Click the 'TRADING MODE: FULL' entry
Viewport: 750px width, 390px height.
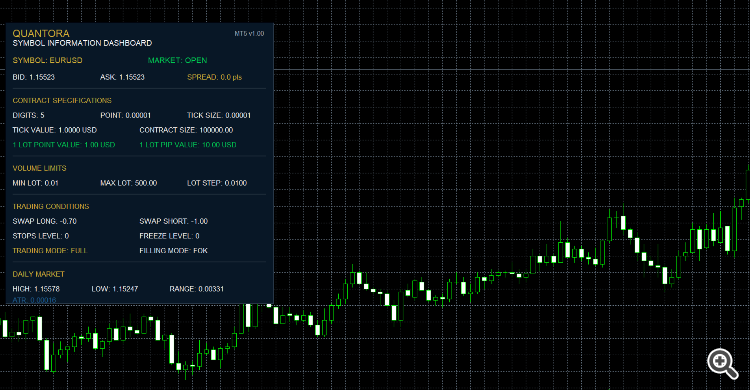pyautogui.click(x=50, y=251)
